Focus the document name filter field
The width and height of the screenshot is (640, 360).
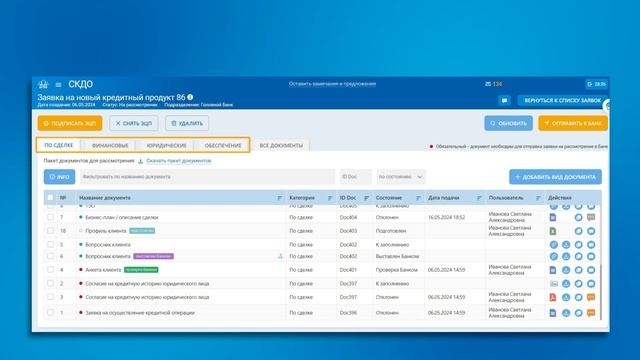tap(207, 177)
